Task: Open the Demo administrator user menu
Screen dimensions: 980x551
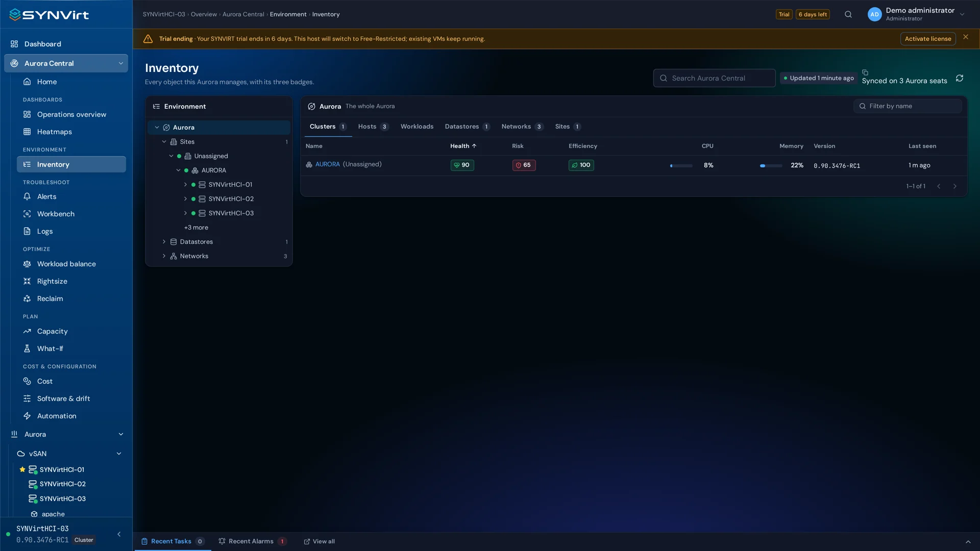Action: 916,14
